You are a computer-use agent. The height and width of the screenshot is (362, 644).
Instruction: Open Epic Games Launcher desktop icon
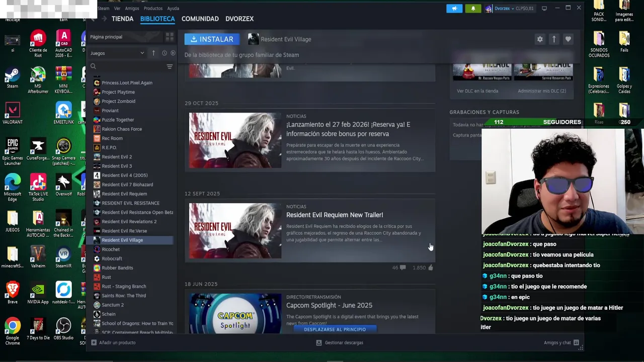(x=13, y=152)
